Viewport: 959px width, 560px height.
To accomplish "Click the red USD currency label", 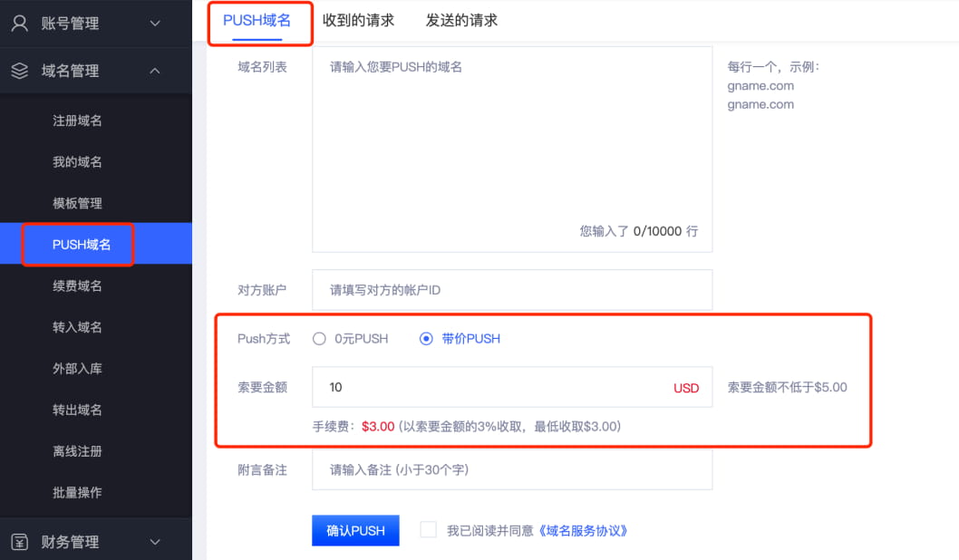I will point(686,388).
